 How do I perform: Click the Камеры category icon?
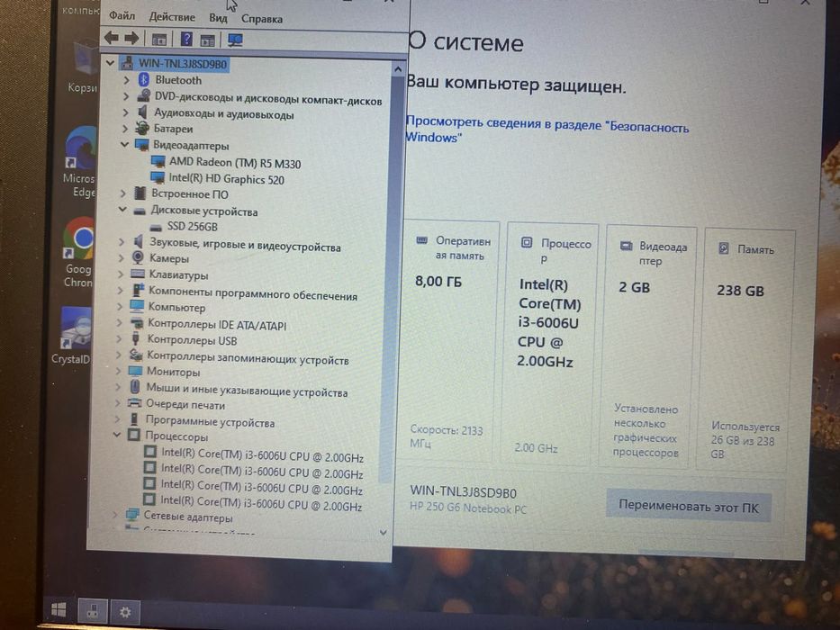coord(138,257)
